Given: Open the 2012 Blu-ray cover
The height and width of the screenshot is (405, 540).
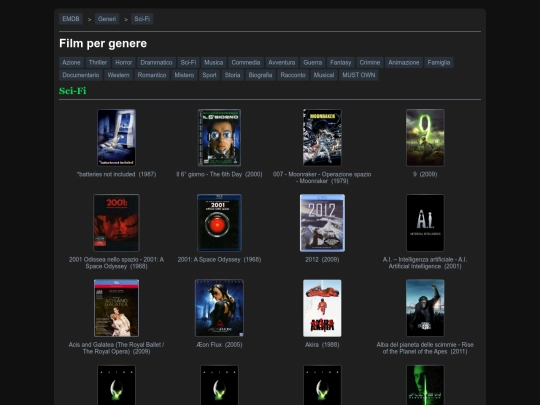Looking at the screenshot, I should [322, 223].
